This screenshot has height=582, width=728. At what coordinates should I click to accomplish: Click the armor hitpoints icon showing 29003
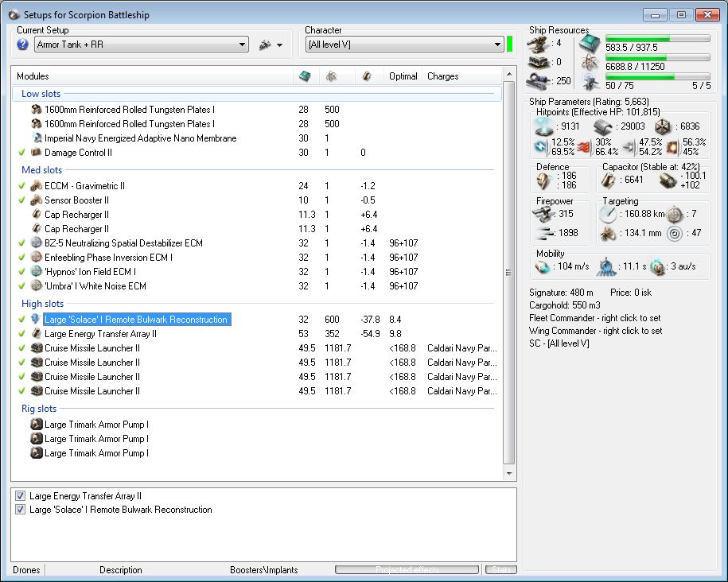tap(603, 126)
